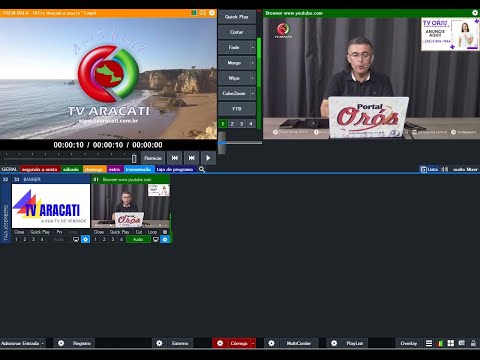Image resolution: width=480 pixels, height=360 pixels.
Task: Open the Registro settings gear
Action: coord(61,343)
